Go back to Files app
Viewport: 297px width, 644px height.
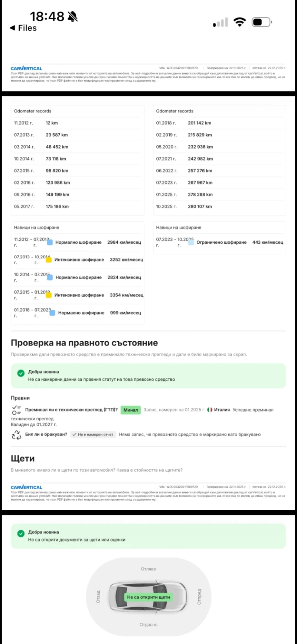click(x=23, y=28)
